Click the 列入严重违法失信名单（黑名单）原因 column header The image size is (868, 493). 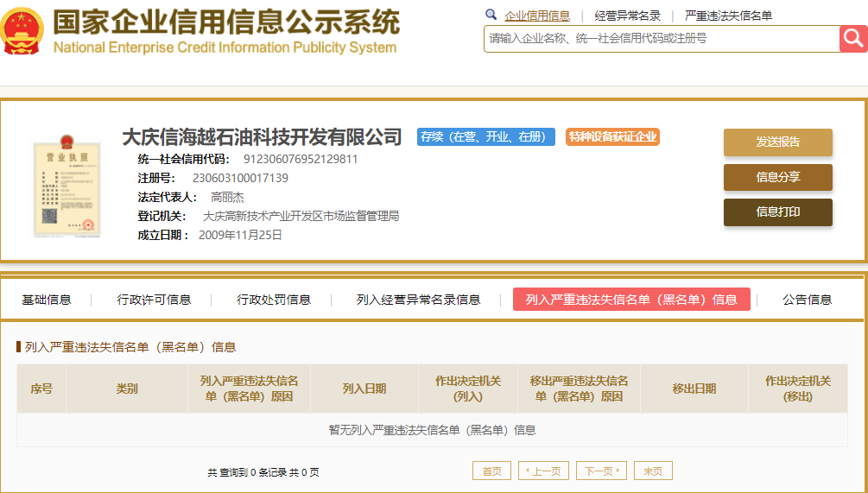click(x=249, y=389)
